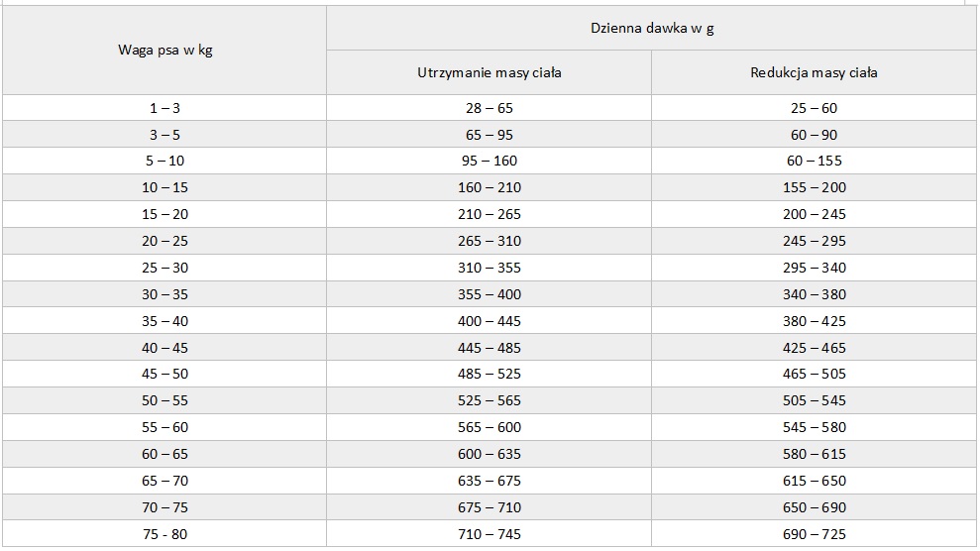Click the 'Utrzymanie masy ciała' column header

tap(490, 72)
